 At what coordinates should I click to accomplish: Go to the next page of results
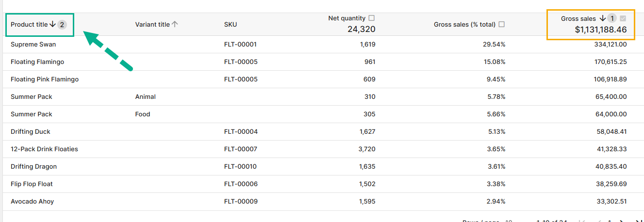(621, 221)
